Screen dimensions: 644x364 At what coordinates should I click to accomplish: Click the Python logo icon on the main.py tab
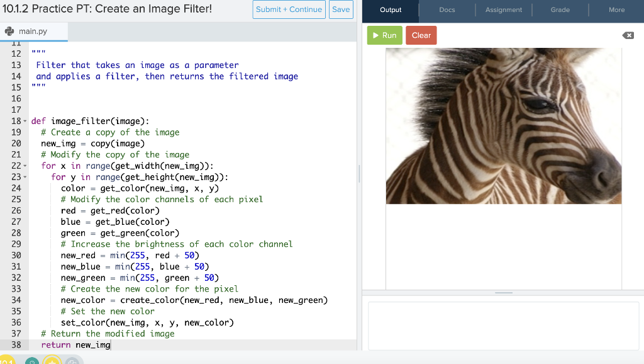(x=9, y=30)
